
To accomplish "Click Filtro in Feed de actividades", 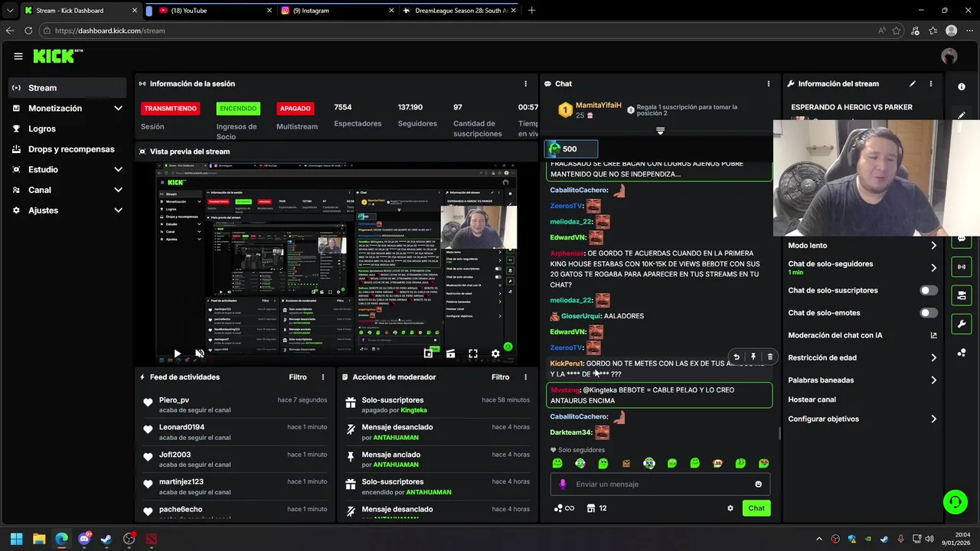I will [298, 377].
